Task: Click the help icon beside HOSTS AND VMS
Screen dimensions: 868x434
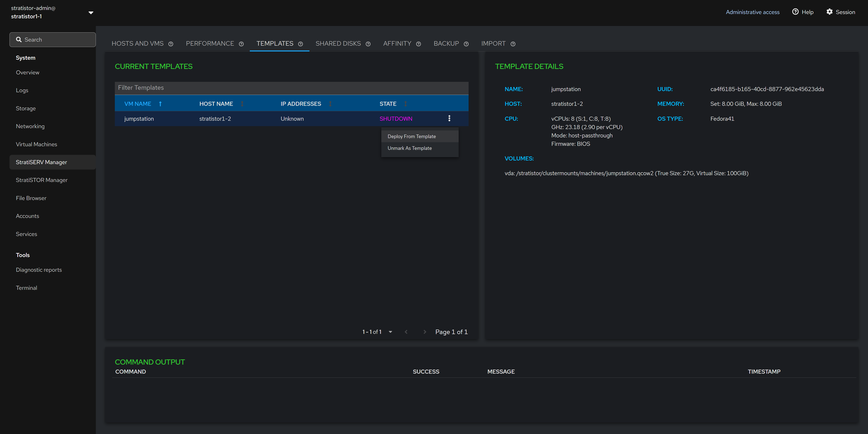Action: pos(171,44)
